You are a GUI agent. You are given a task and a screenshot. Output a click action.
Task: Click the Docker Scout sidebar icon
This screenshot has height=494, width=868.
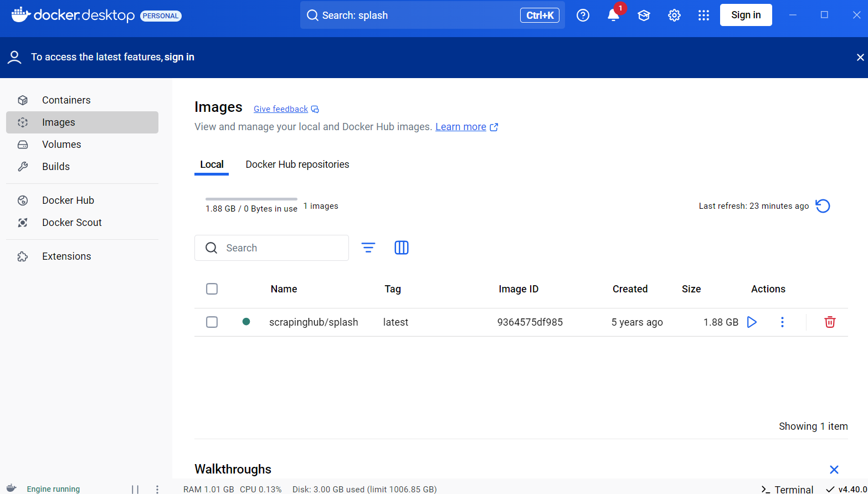coord(23,223)
